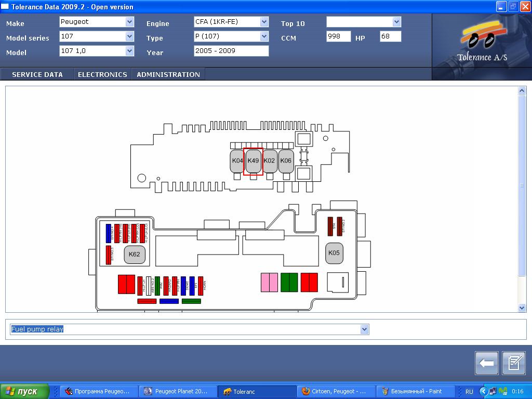Click the white ABS NO.2 fuse

(x=149, y=286)
